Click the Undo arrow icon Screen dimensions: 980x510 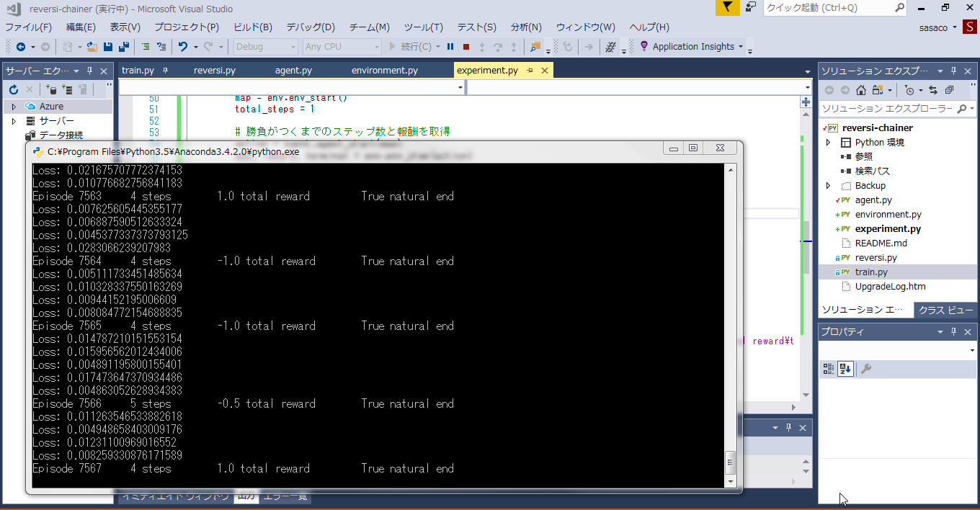(183, 47)
